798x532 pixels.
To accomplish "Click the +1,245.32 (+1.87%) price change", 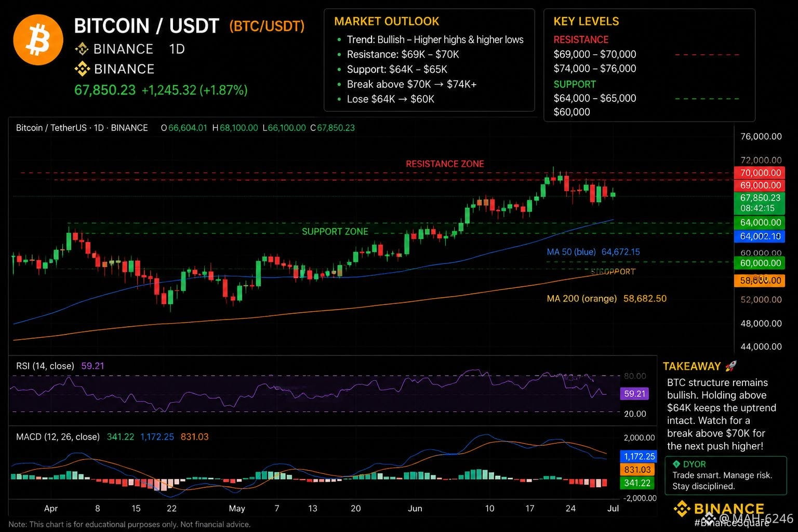I will point(194,90).
